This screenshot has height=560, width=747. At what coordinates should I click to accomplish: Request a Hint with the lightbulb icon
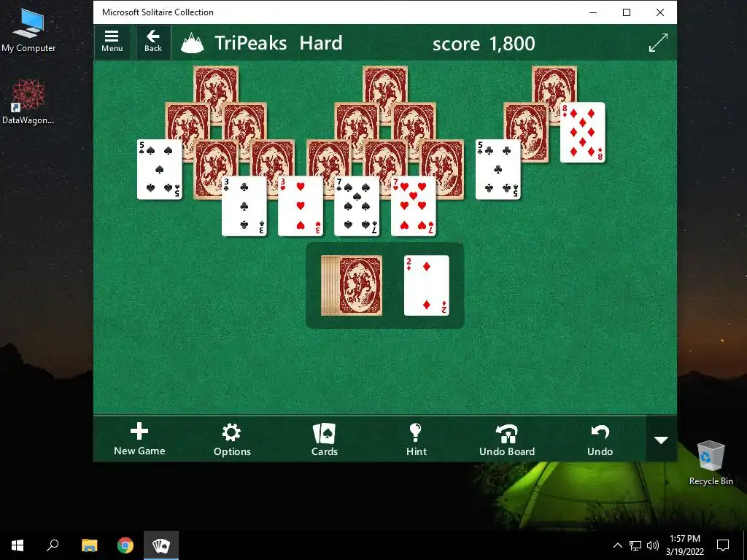pyautogui.click(x=417, y=439)
